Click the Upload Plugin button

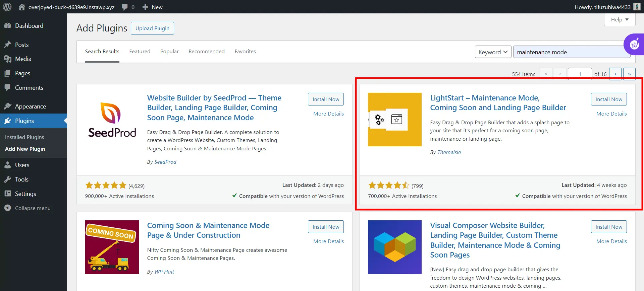coord(152,28)
